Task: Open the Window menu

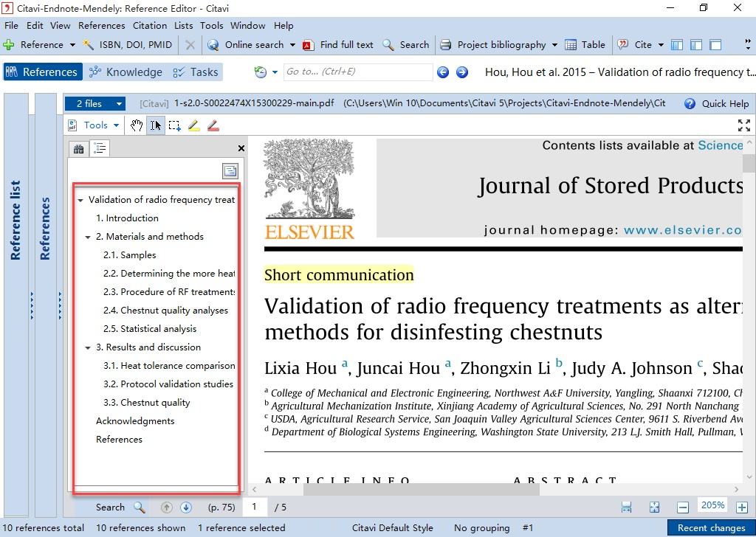Action: point(248,26)
